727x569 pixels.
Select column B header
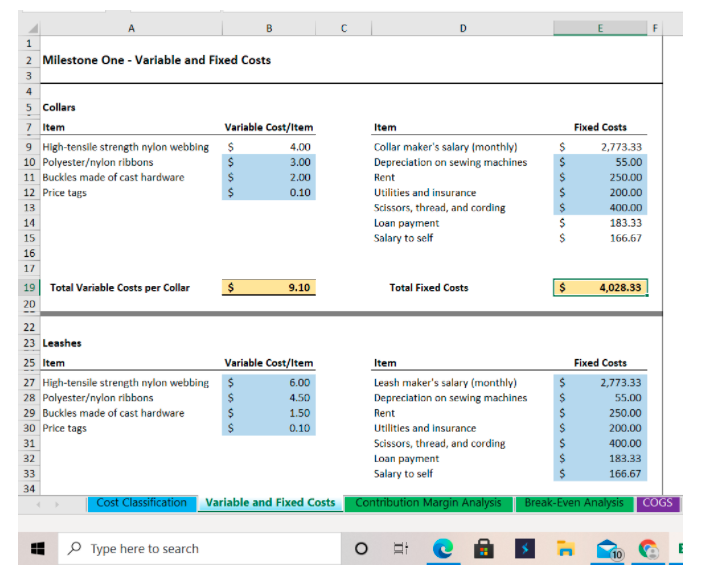269,28
